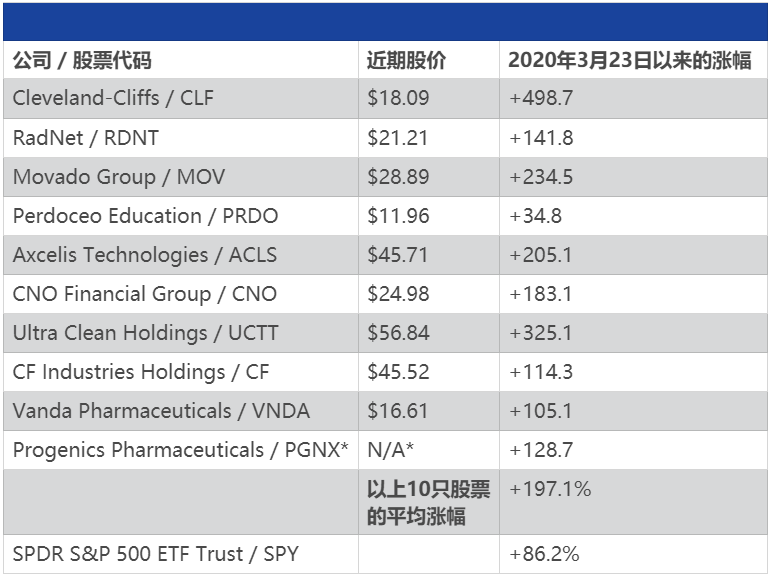776x581 pixels.
Task: Select the RadNet / RDNT row label
Action: [x=86, y=138]
